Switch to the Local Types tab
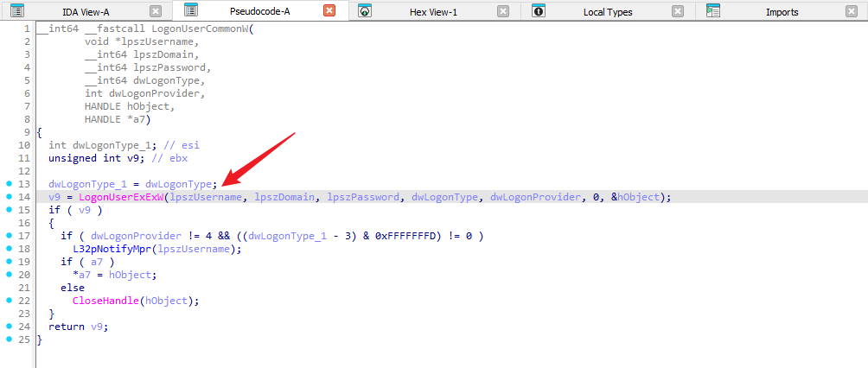 click(607, 12)
